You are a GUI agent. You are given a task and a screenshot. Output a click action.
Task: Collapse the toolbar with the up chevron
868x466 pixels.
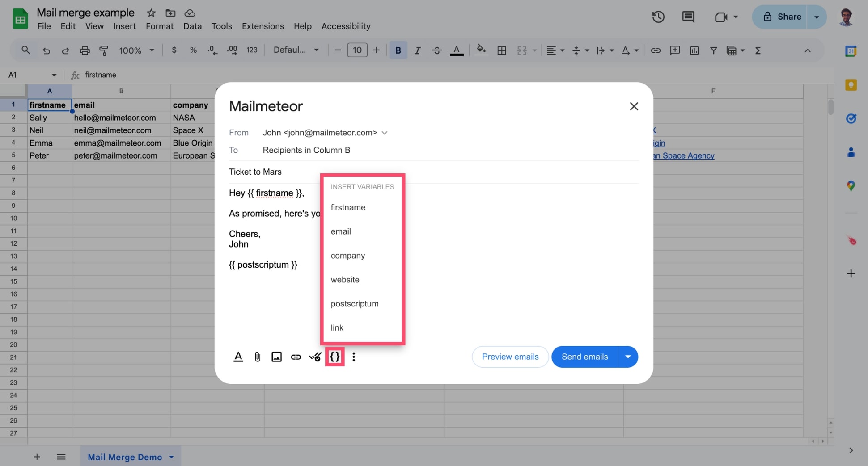807,50
